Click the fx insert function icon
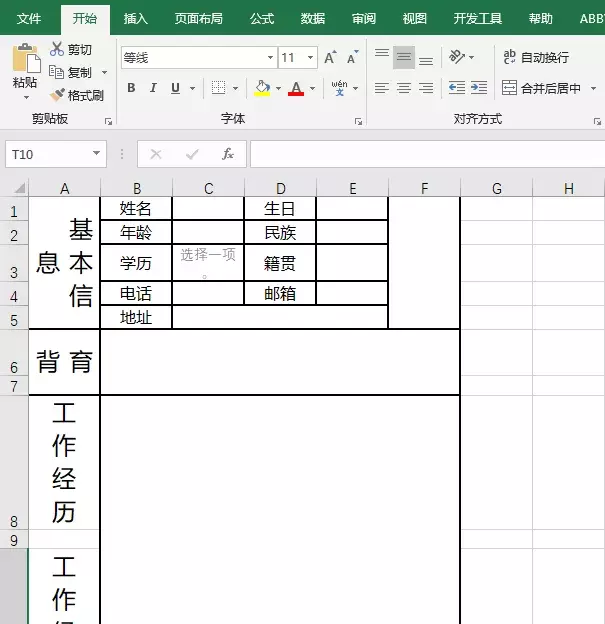605x624 pixels. [x=228, y=154]
